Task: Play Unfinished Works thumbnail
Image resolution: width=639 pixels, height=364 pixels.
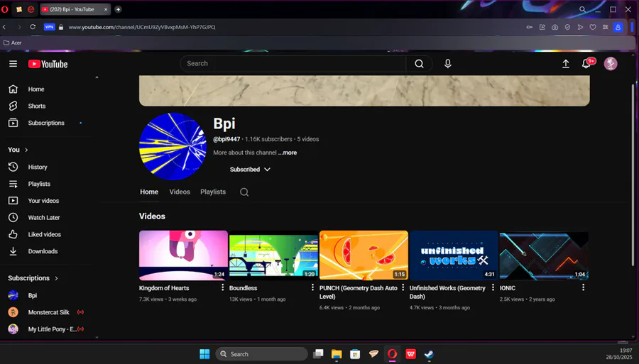Action: pyautogui.click(x=454, y=255)
